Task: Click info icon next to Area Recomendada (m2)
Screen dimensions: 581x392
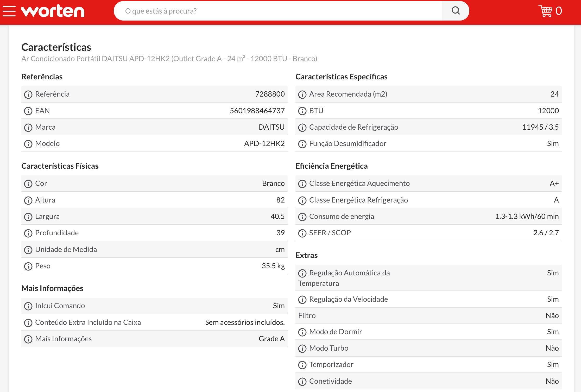Action: (x=302, y=94)
